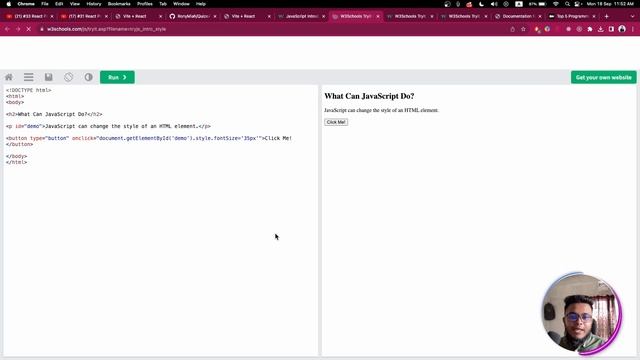The height and width of the screenshot is (360, 640).
Task: Close the Documentation tab
Action: coord(540,16)
